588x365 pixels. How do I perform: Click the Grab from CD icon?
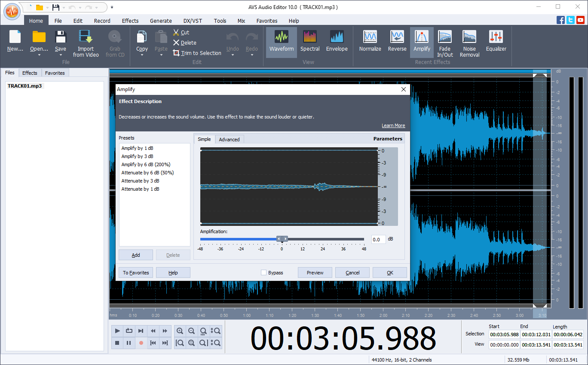[x=115, y=41]
